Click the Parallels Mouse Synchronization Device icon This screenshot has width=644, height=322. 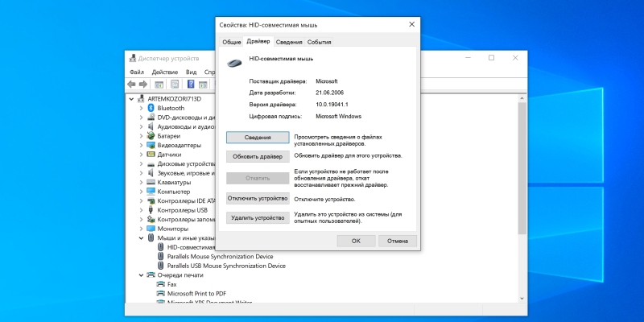160,257
